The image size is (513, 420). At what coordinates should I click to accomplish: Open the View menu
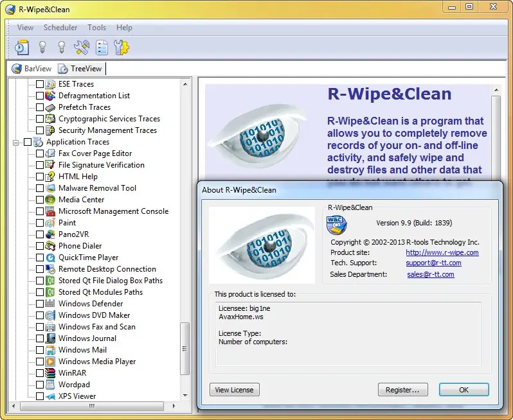pyautogui.click(x=25, y=28)
